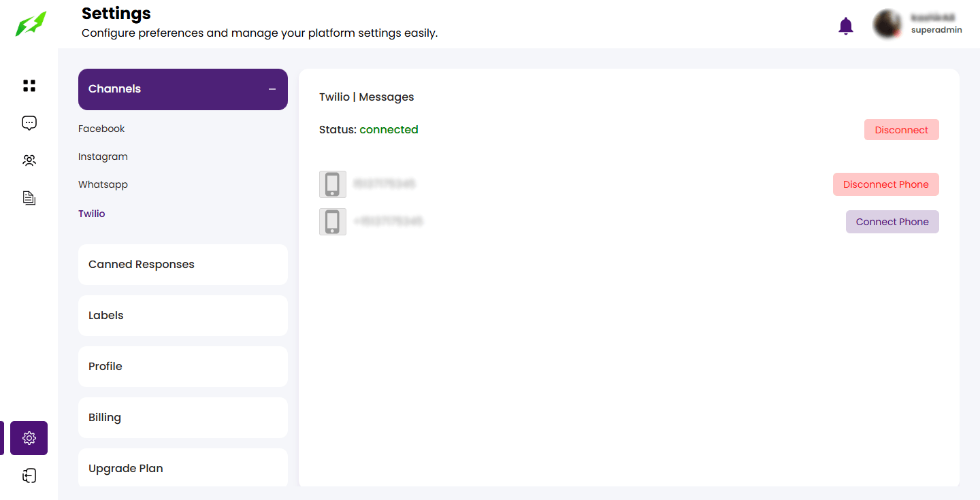Image resolution: width=980 pixels, height=500 pixels.
Task: Click the logout icon in sidebar
Action: [x=29, y=476]
